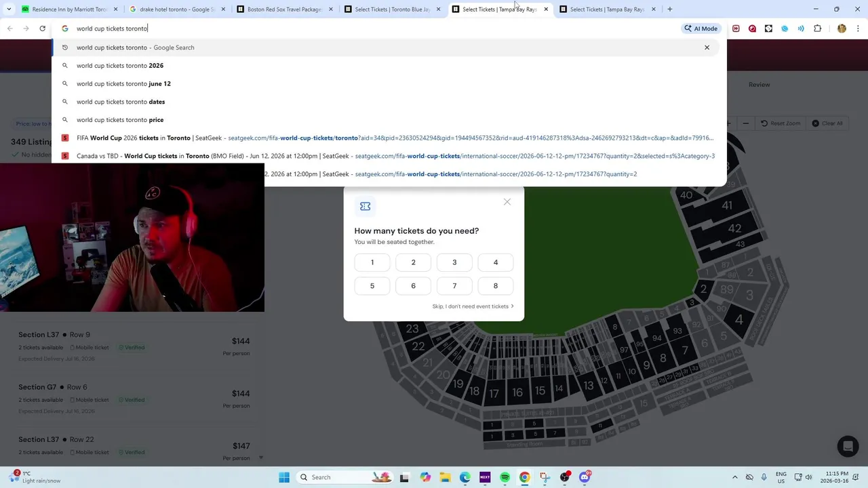Open the Windows Start menu

(284, 477)
